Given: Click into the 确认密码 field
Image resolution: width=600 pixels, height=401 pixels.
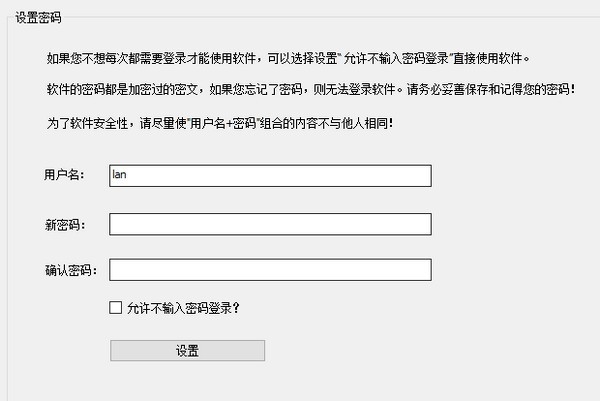Looking at the screenshot, I should point(270,270).
